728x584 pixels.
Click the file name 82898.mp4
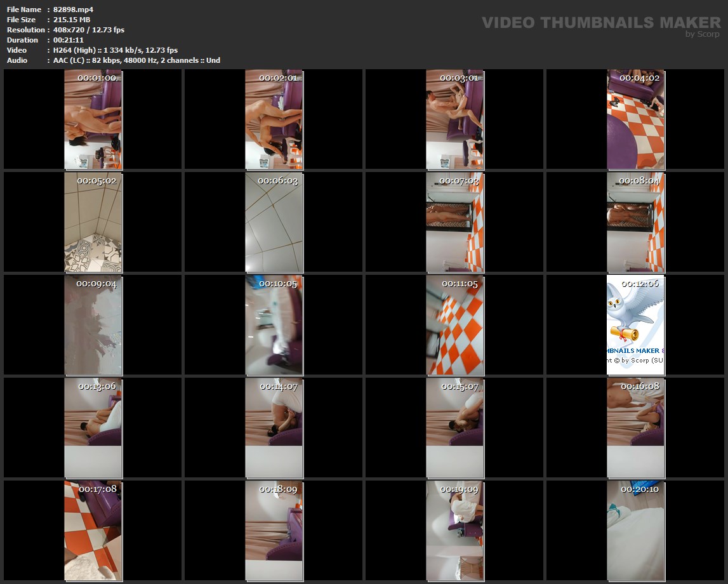point(73,10)
